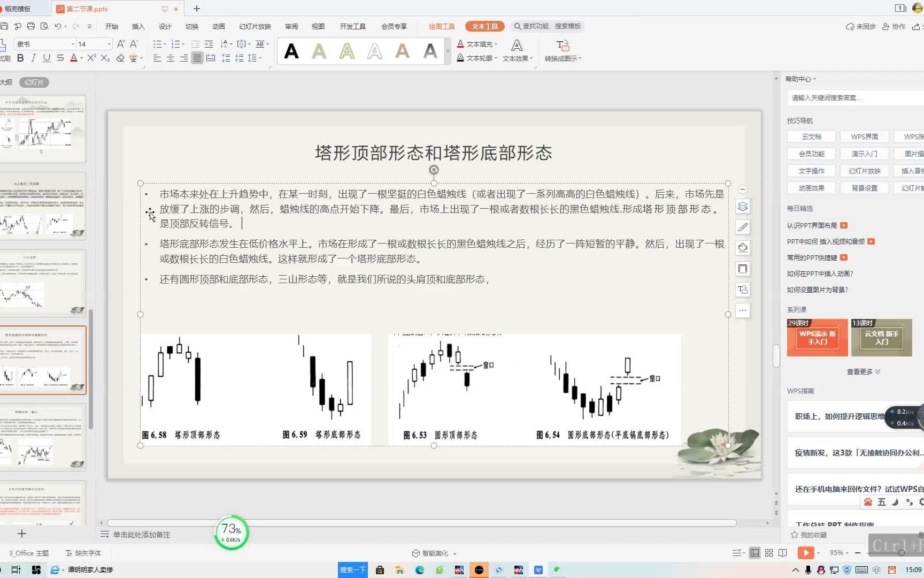The width and height of the screenshot is (924, 578).
Task: Click convert to diagram button
Action: (x=563, y=51)
